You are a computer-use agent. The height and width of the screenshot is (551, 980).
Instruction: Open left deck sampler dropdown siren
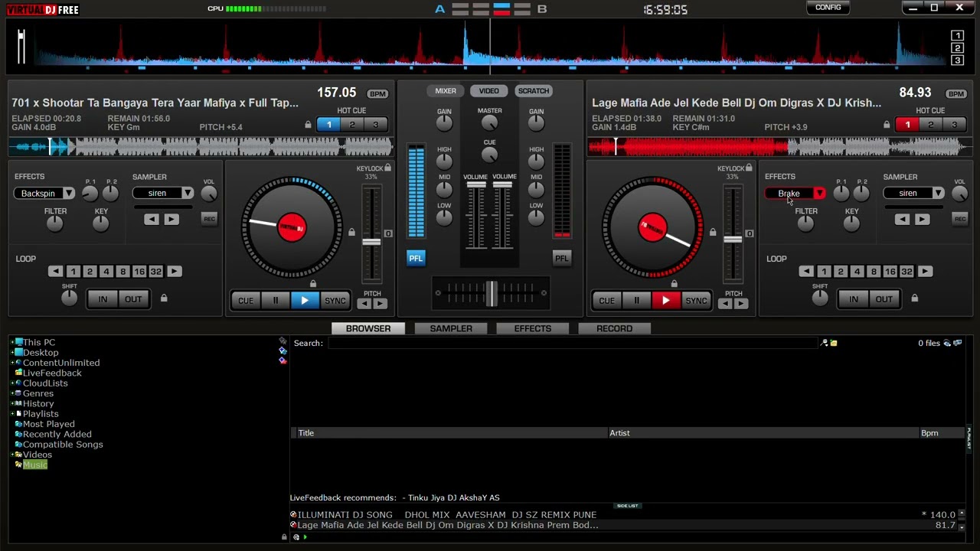coord(188,194)
